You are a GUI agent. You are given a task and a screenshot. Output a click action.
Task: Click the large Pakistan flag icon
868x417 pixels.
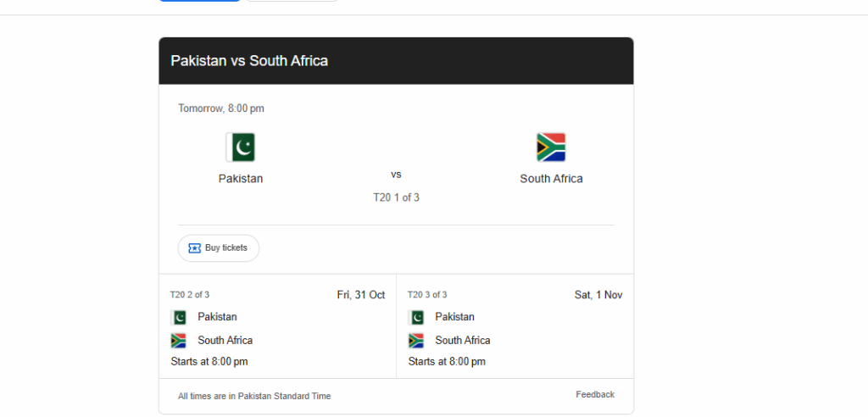click(241, 147)
